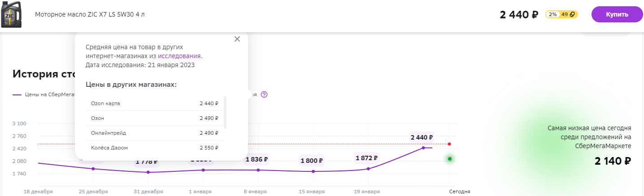Click the Сегодня axis label
The width and height of the screenshot is (644, 196).
click(x=460, y=192)
